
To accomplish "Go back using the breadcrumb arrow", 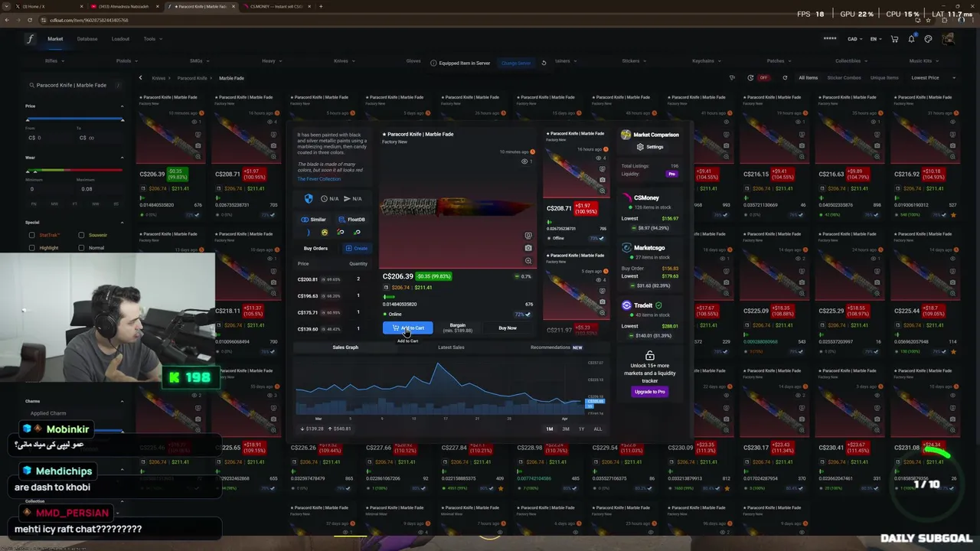I will pyautogui.click(x=140, y=77).
